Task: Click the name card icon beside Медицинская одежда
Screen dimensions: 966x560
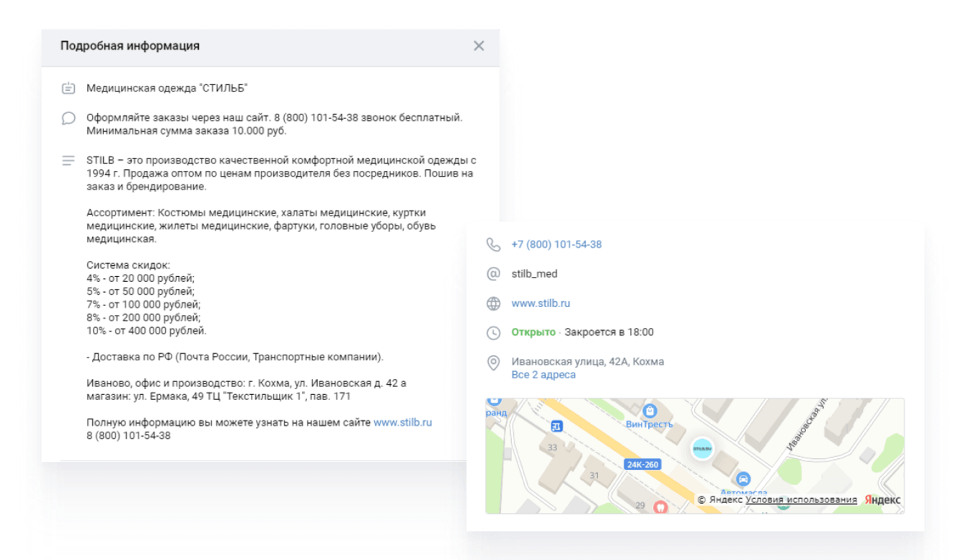Action: (68, 89)
